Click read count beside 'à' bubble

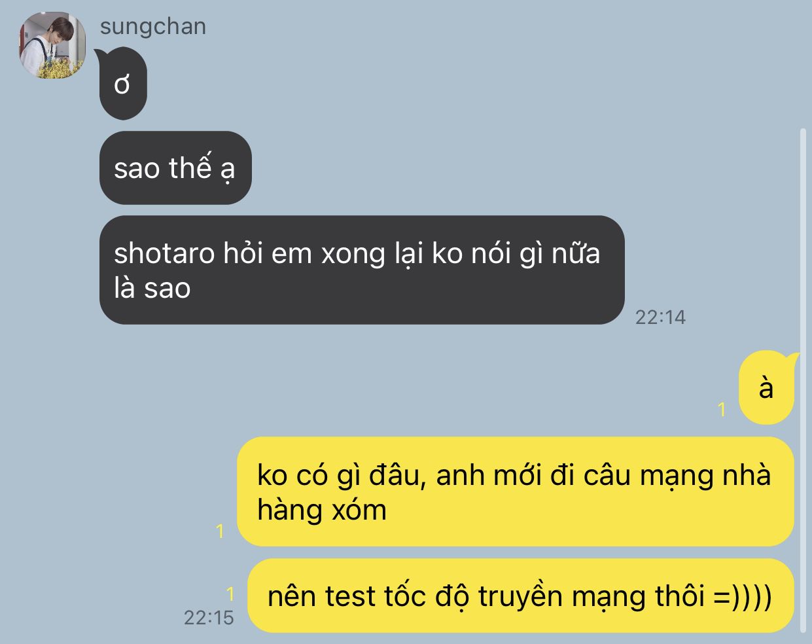point(722,410)
